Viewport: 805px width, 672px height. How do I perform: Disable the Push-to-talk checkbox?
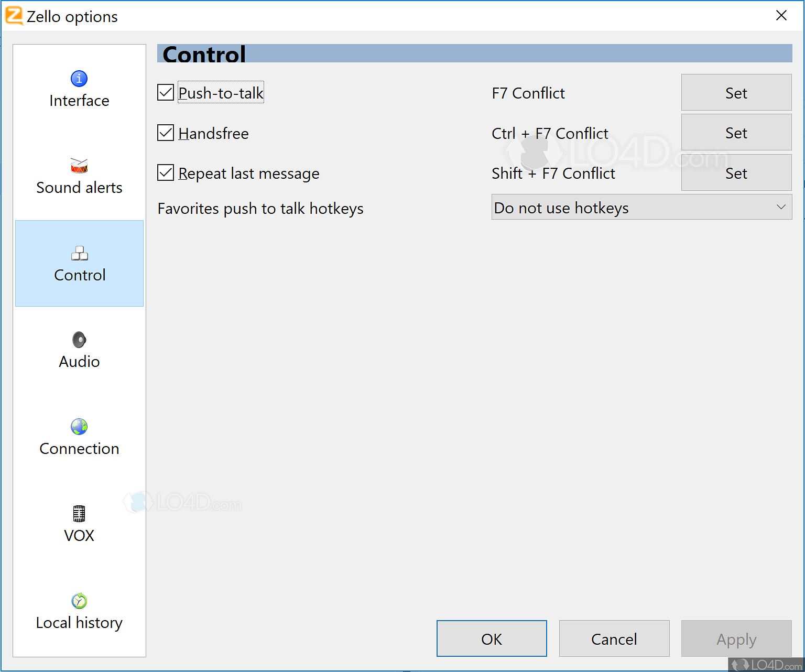click(x=165, y=92)
